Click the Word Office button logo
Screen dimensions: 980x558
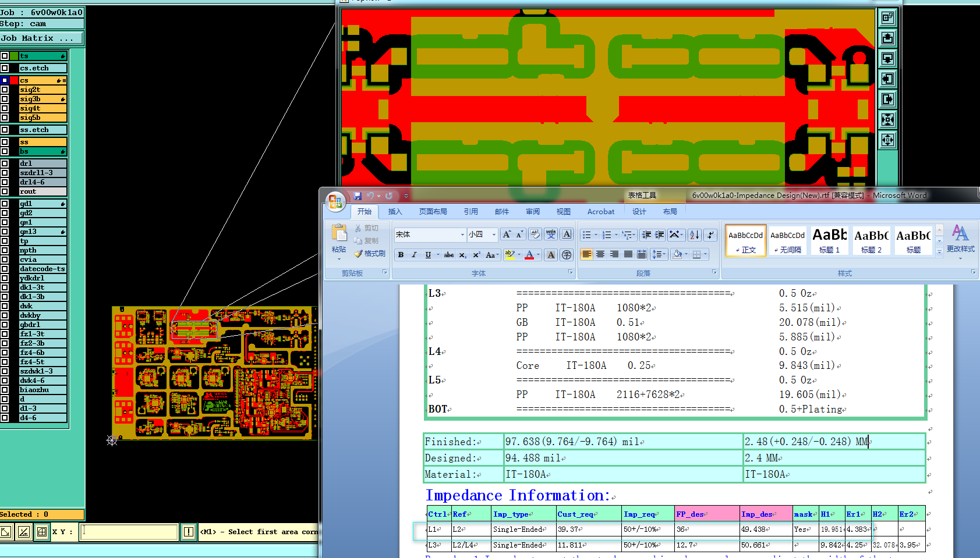click(335, 201)
